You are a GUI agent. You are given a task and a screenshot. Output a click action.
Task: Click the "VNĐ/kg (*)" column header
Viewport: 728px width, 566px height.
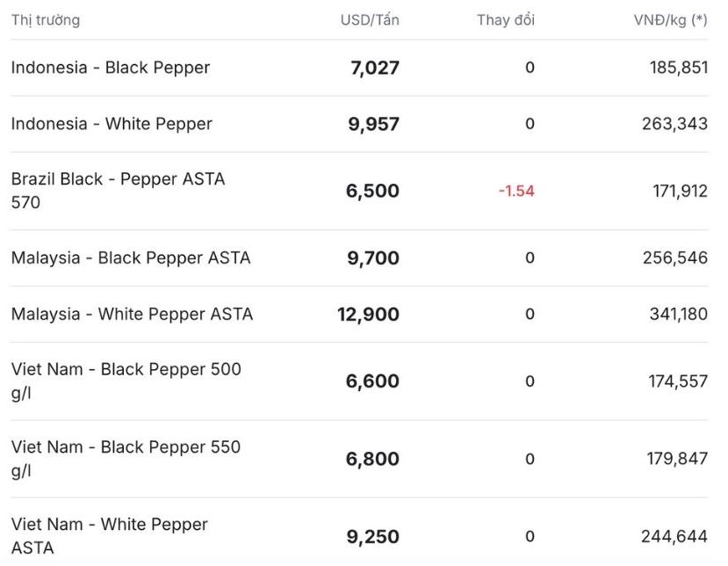[671, 19]
